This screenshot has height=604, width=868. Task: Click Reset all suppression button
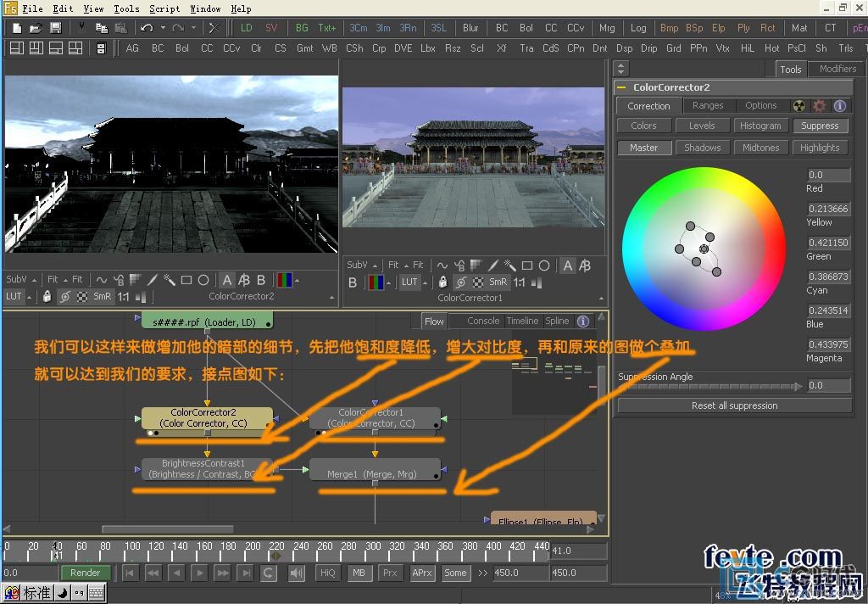(735, 405)
